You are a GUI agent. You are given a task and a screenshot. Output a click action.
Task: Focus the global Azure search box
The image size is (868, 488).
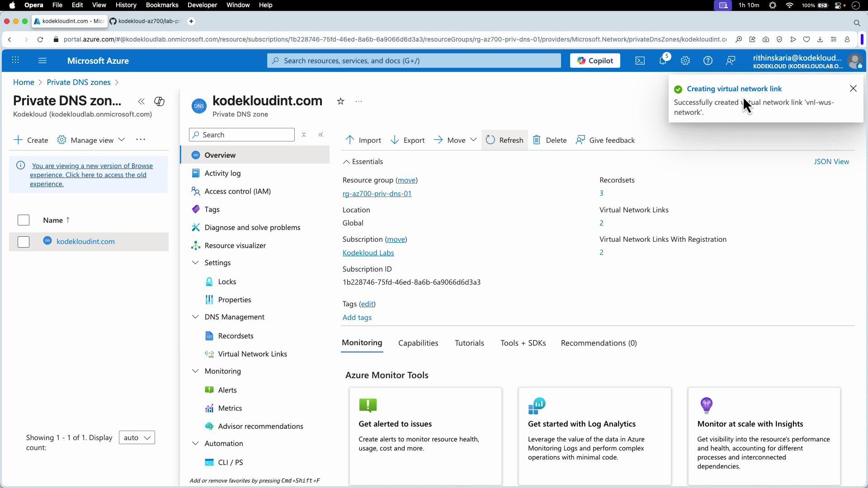pyautogui.click(x=414, y=61)
